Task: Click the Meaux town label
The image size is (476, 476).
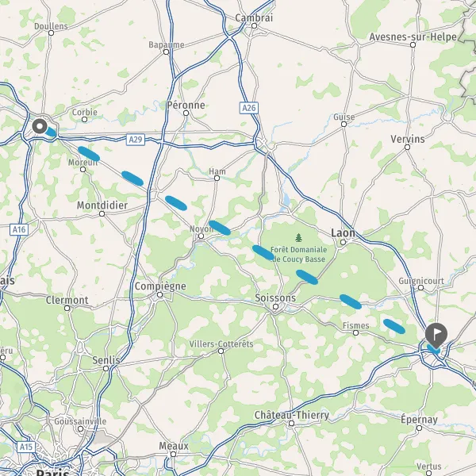Action: point(174,446)
